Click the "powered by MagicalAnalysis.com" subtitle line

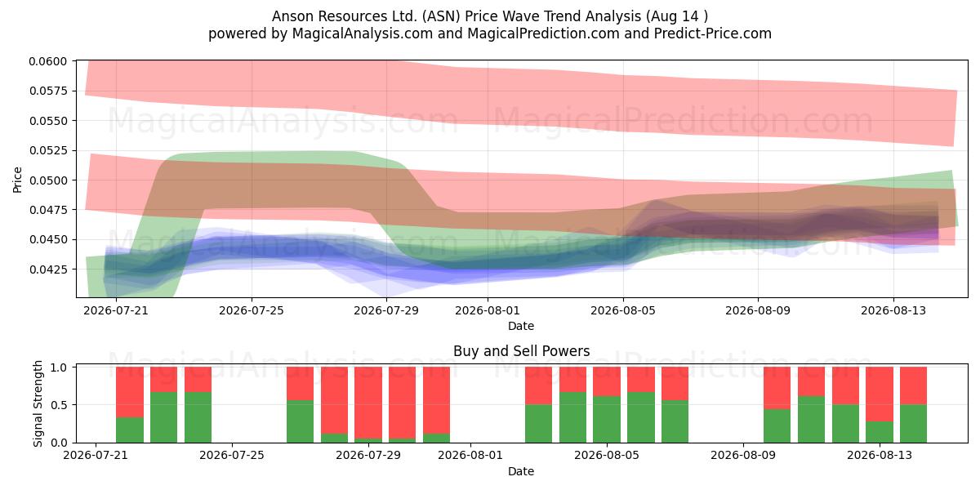(490, 33)
